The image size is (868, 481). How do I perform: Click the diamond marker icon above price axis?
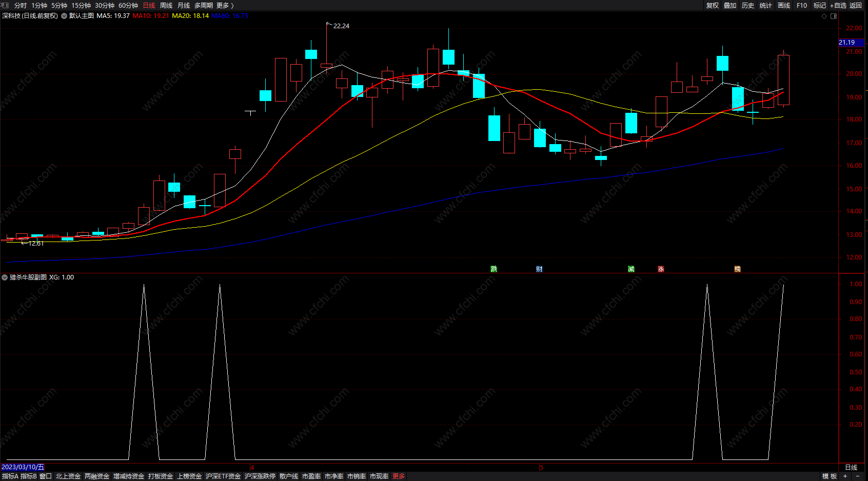pos(824,16)
